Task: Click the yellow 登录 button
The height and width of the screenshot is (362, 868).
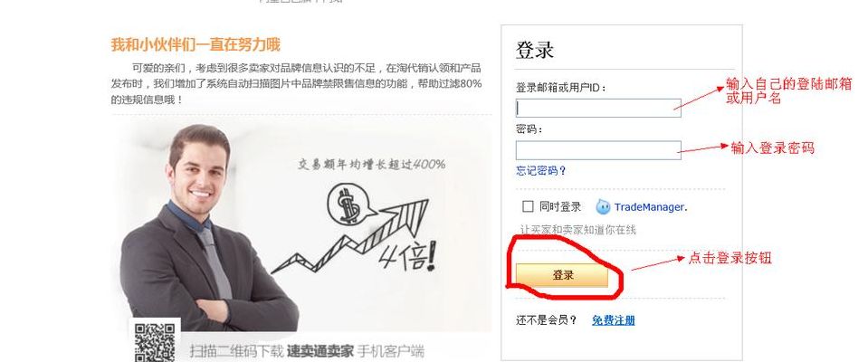Action: pyautogui.click(x=562, y=275)
